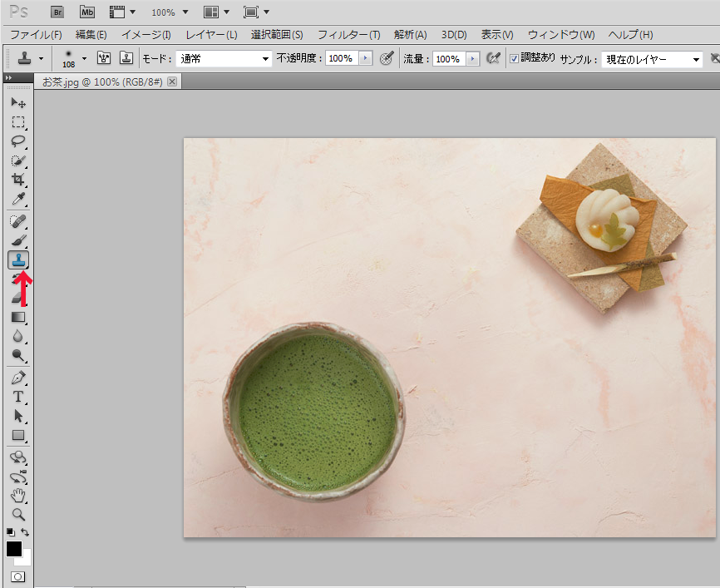
Task: Open the サンプル dropdown
Action: (652, 59)
